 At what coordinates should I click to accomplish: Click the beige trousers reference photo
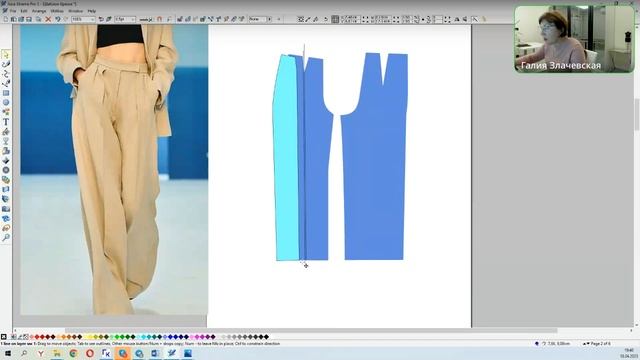pos(114,169)
